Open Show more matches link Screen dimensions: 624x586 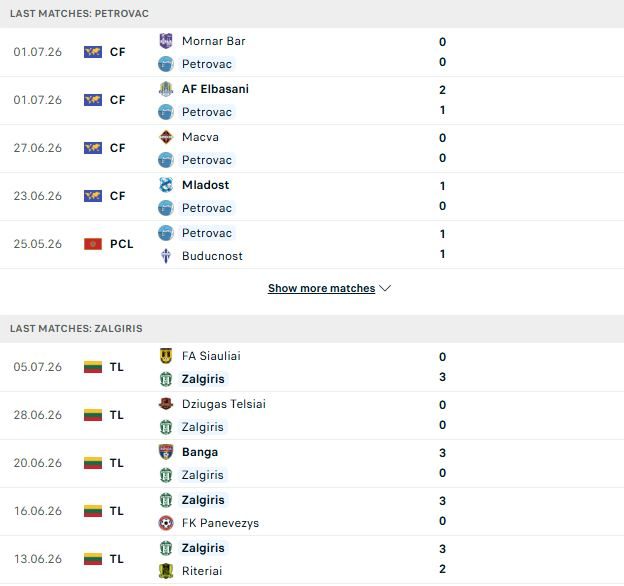click(322, 288)
